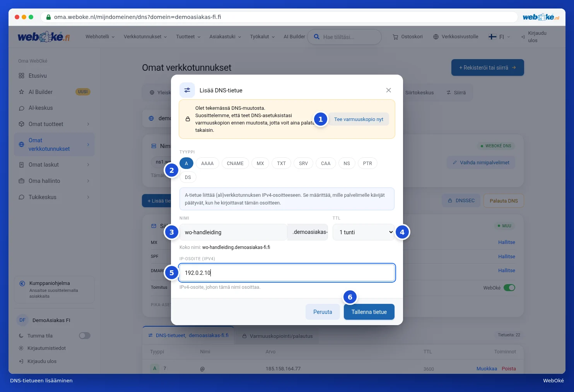Viewport: 574px width, 392px height.
Task: Toggle the Tumma tila dark mode switch
Action: tap(85, 336)
